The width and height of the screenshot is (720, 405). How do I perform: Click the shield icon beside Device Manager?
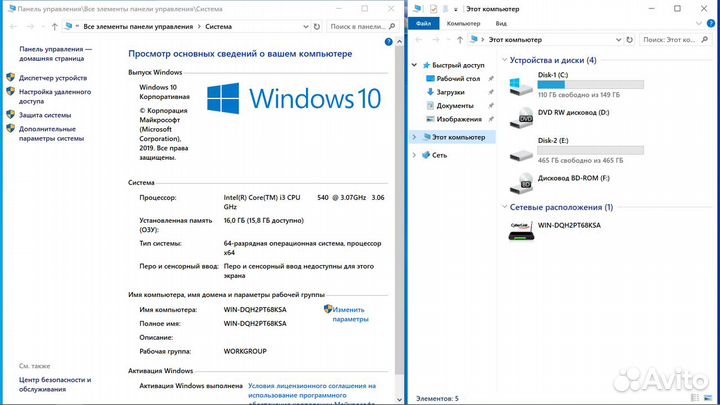tap(11, 77)
